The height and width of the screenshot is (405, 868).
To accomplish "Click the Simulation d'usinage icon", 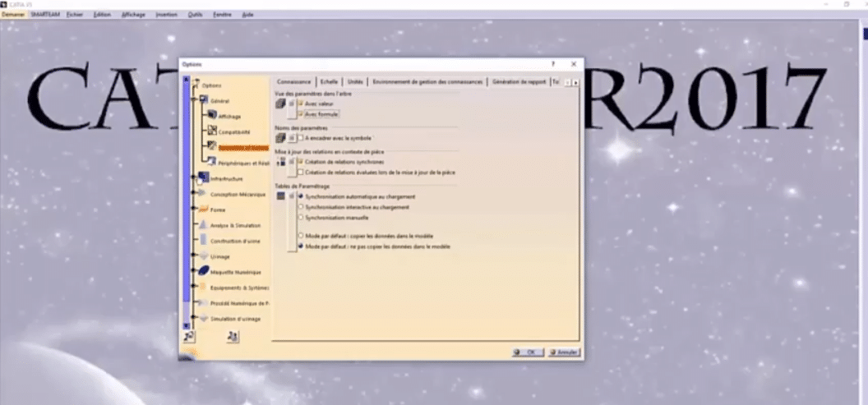I will 203,318.
